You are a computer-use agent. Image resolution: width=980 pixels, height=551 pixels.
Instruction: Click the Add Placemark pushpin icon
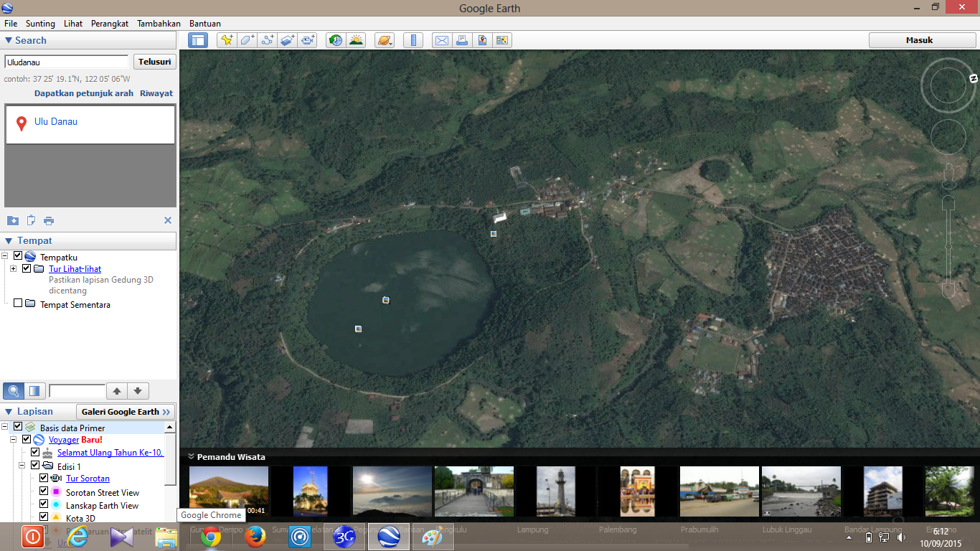coord(227,40)
